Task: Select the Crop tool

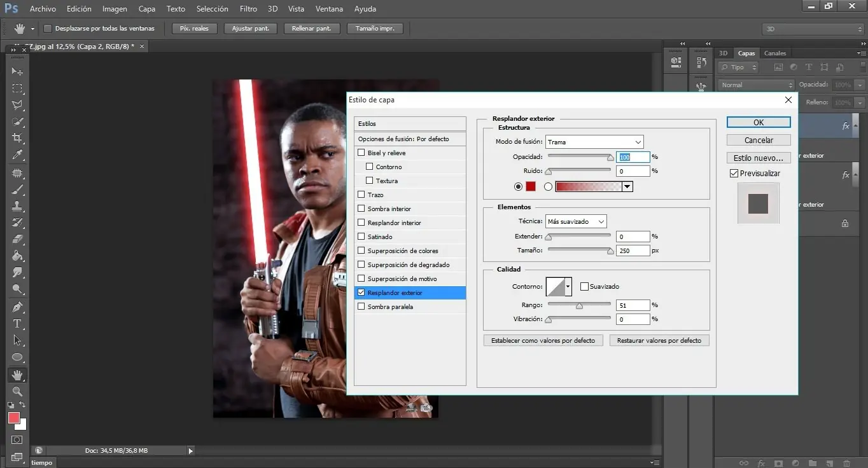Action: pyautogui.click(x=18, y=138)
